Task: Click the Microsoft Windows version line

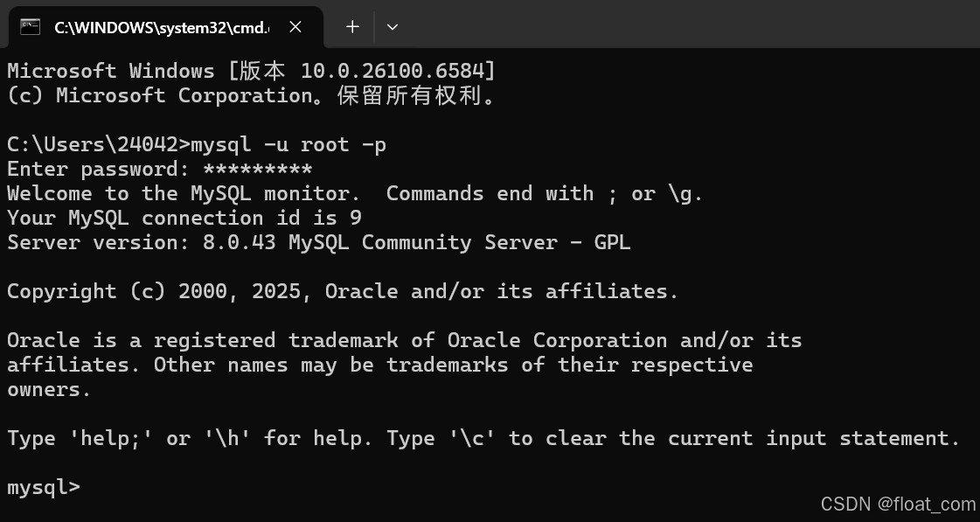Action: click(x=251, y=71)
